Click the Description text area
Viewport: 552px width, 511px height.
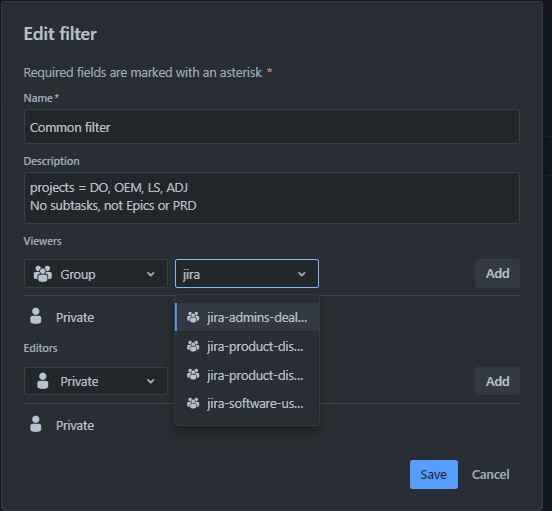(271, 198)
